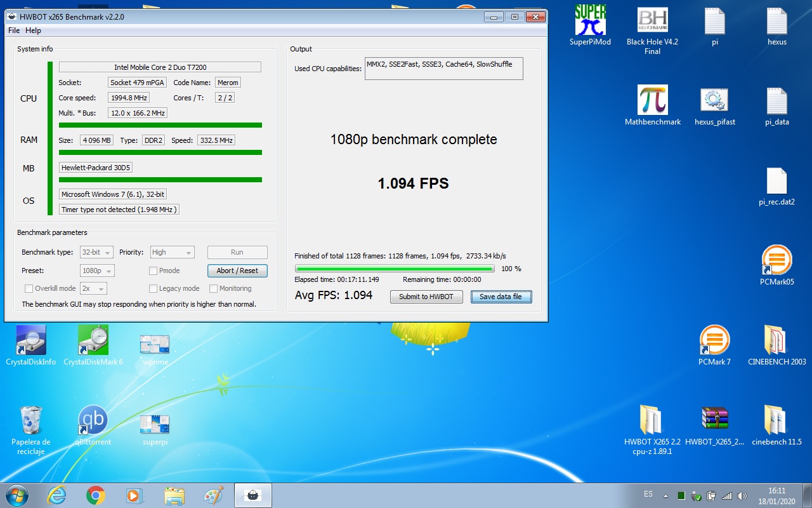Open the Priority High dropdown
Screen dimensions: 812x508
pyautogui.click(x=172, y=252)
